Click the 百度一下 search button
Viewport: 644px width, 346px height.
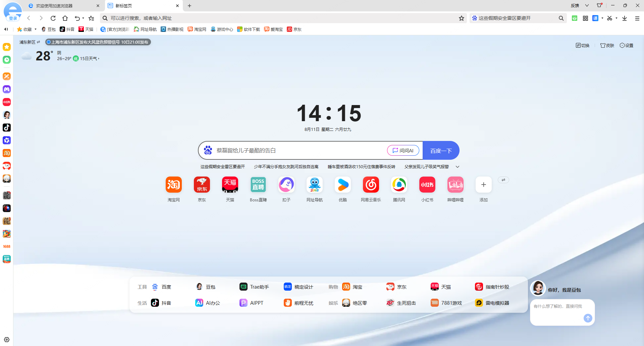[x=441, y=150]
